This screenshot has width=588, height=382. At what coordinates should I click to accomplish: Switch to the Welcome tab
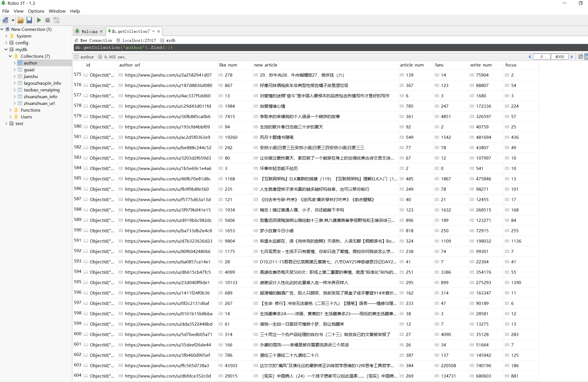90,31
